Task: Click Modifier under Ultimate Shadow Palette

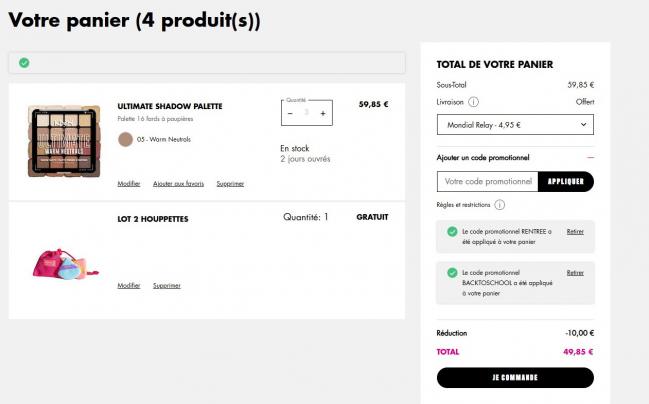Action: coord(129,183)
